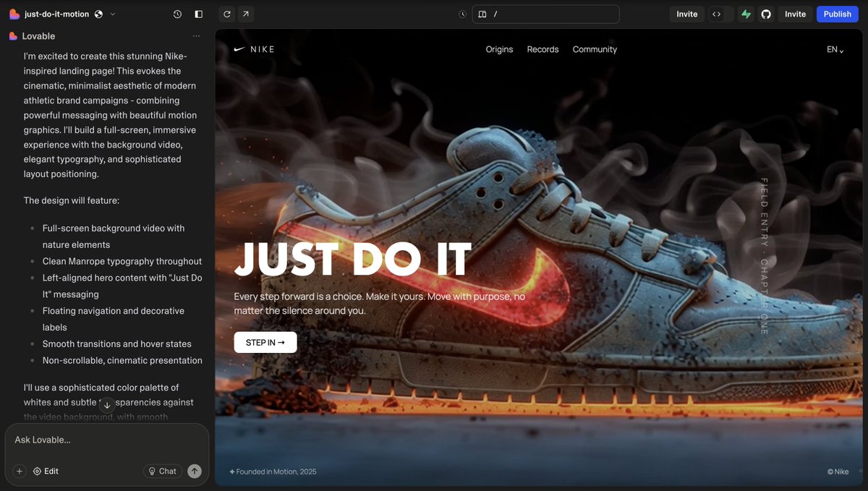Click the Invite button next to Publish
The height and width of the screenshot is (491, 868).
point(796,14)
